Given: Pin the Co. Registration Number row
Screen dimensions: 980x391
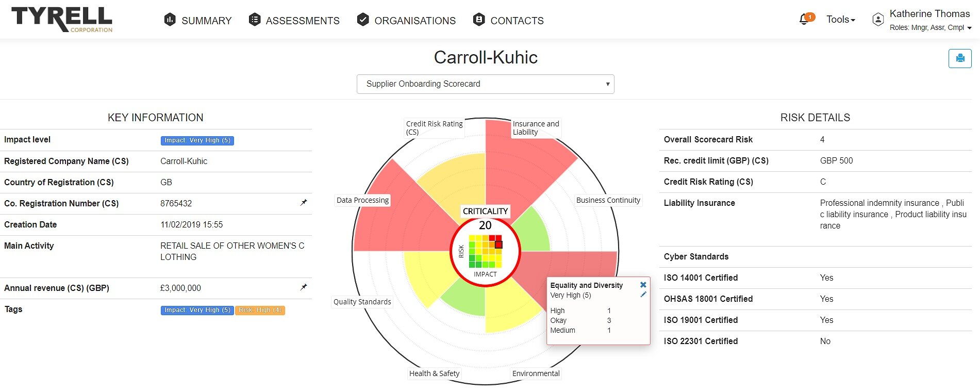Looking at the screenshot, I should pyautogui.click(x=304, y=203).
